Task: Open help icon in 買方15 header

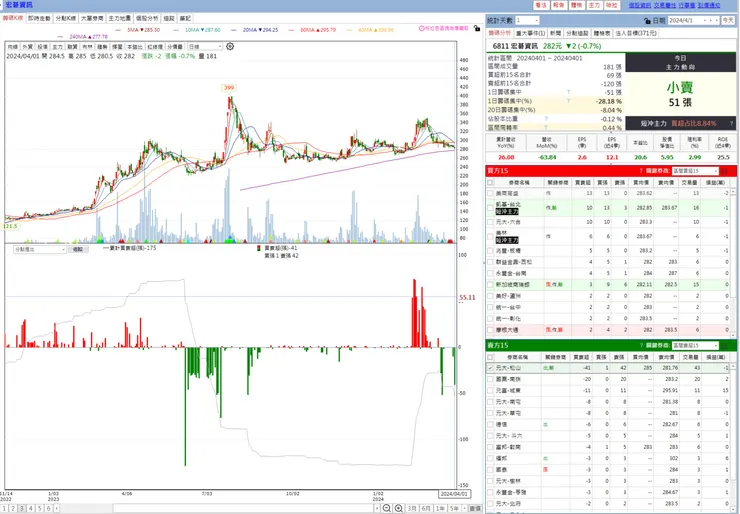Action: pos(641,171)
